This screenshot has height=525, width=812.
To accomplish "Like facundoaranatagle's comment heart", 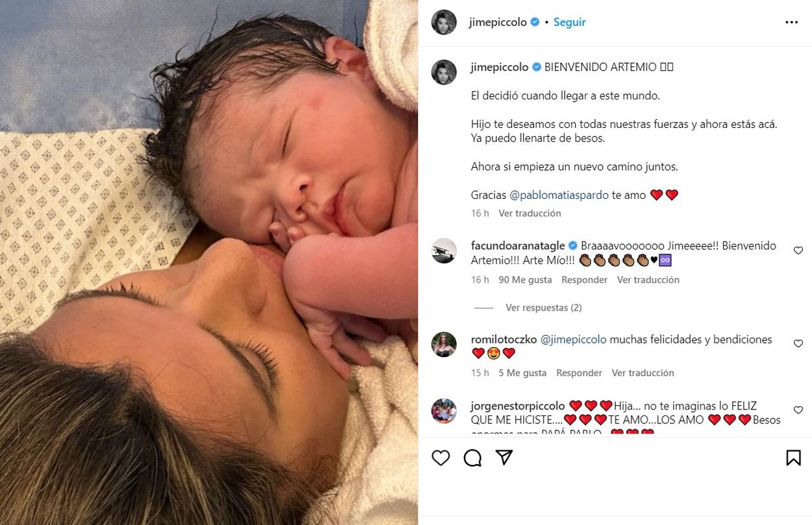I will (x=798, y=250).
